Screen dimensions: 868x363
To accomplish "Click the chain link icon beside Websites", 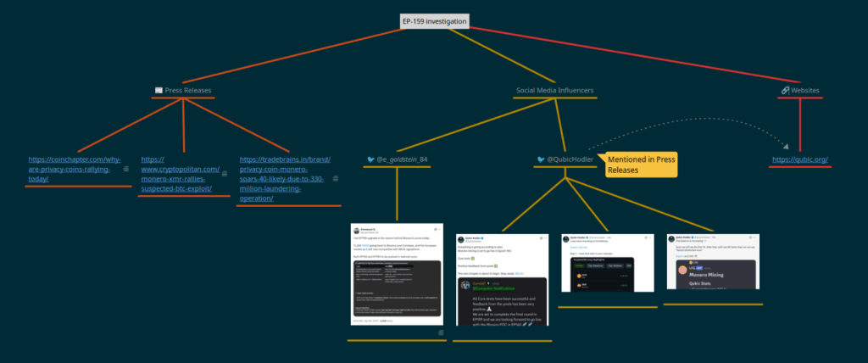I will point(785,90).
